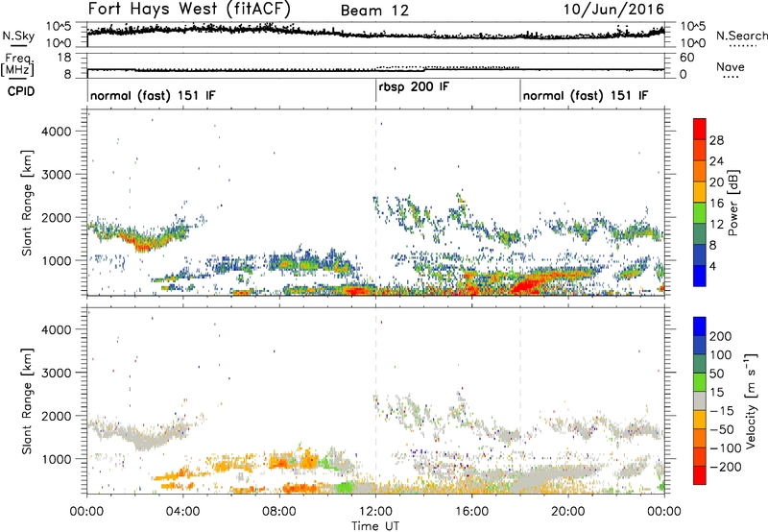The image size is (768, 532).
Task: Click the "Nave" legend label
Action: [x=731, y=66]
